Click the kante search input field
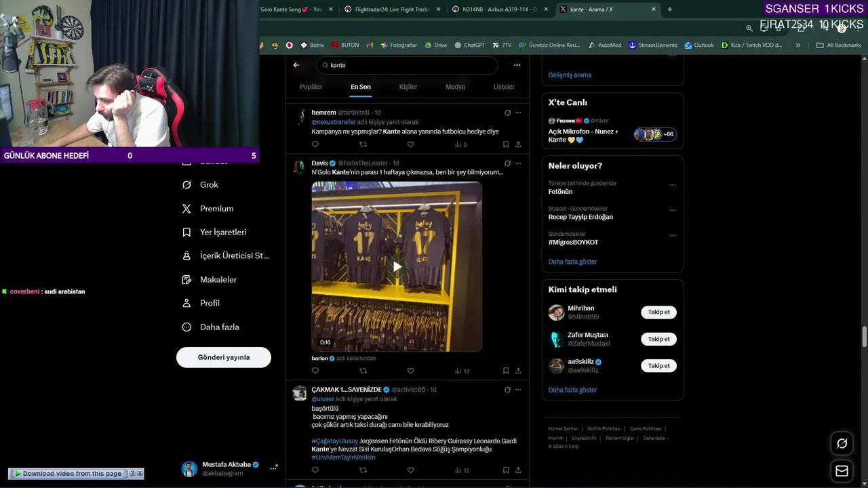This screenshot has height=488, width=868. [407, 65]
